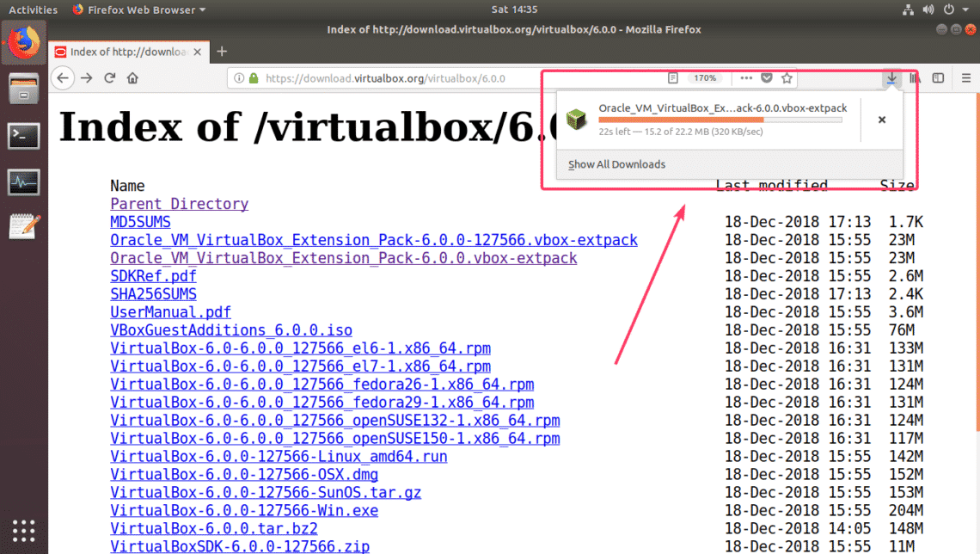The height and width of the screenshot is (554, 980).
Task: Download VirtualBox SunOS.tar.gz archive
Action: coord(266,493)
